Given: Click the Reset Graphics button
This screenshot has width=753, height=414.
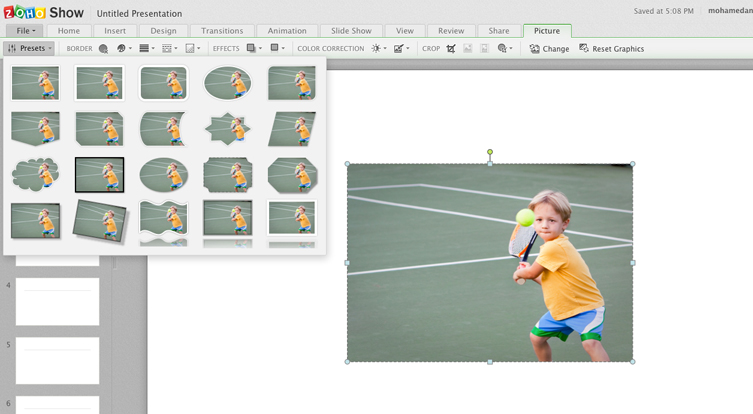Looking at the screenshot, I should point(611,48).
